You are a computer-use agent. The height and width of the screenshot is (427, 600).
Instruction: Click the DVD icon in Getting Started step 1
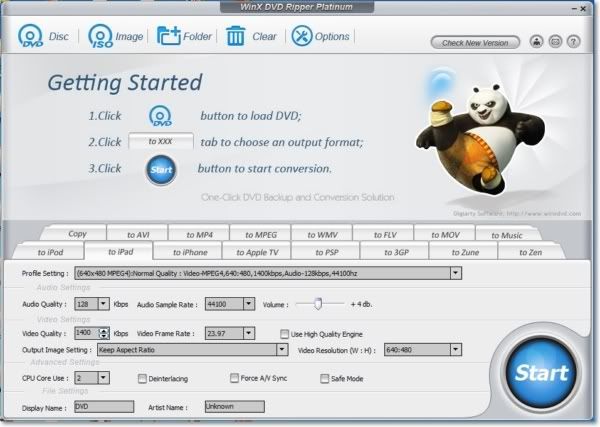tap(160, 116)
